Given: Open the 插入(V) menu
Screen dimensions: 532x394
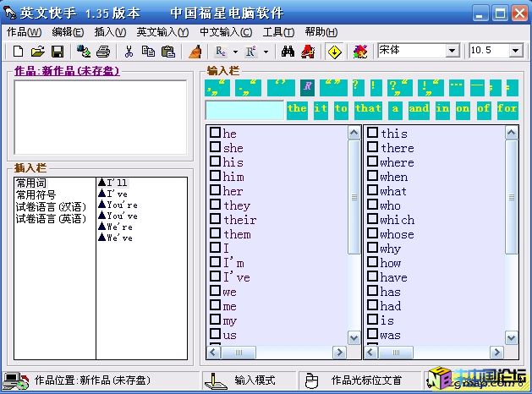Looking at the screenshot, I should [x=110, y=32].
